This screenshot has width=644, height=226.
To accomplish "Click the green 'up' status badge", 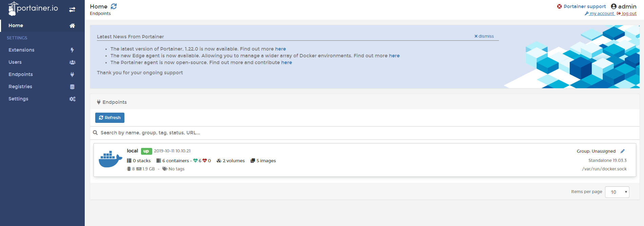I will 146,151.
